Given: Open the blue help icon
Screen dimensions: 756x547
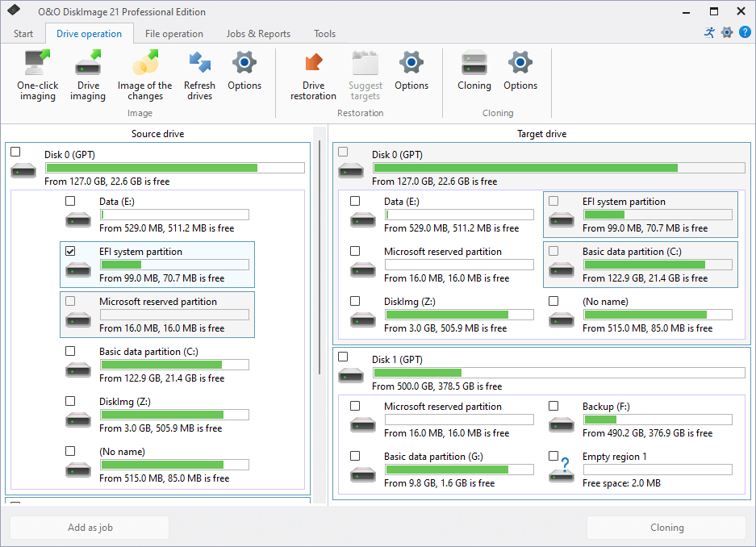Looking at the screenshot, I should (745, 32).
